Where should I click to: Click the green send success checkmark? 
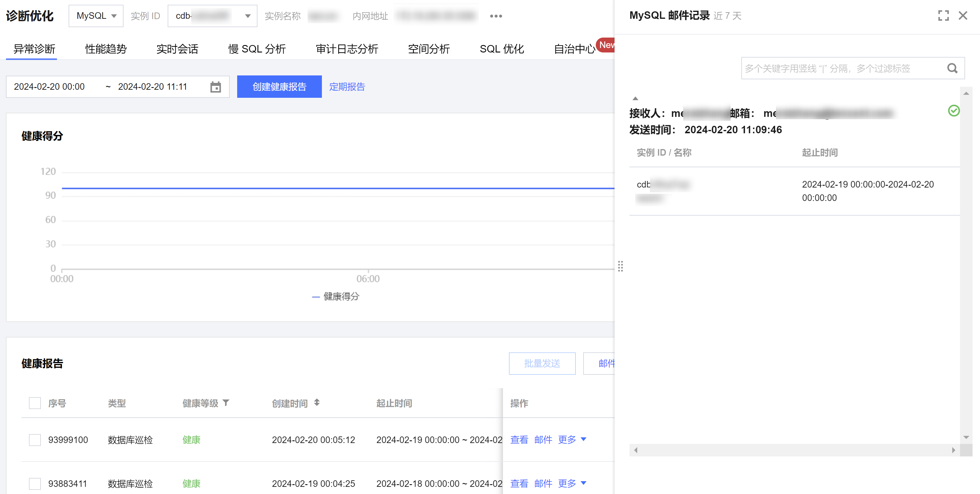coord(953,111)
